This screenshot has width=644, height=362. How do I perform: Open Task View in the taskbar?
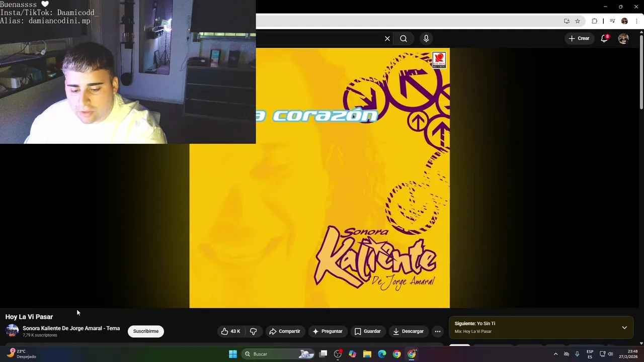(324, 354)
